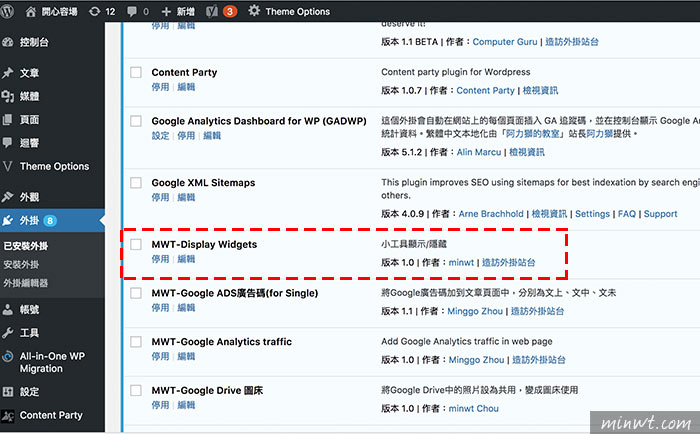Click 編輯 under Content Party plugin
Image resolution: width=700 pixels, height=434 pixels.
click(x=186, y=87)
